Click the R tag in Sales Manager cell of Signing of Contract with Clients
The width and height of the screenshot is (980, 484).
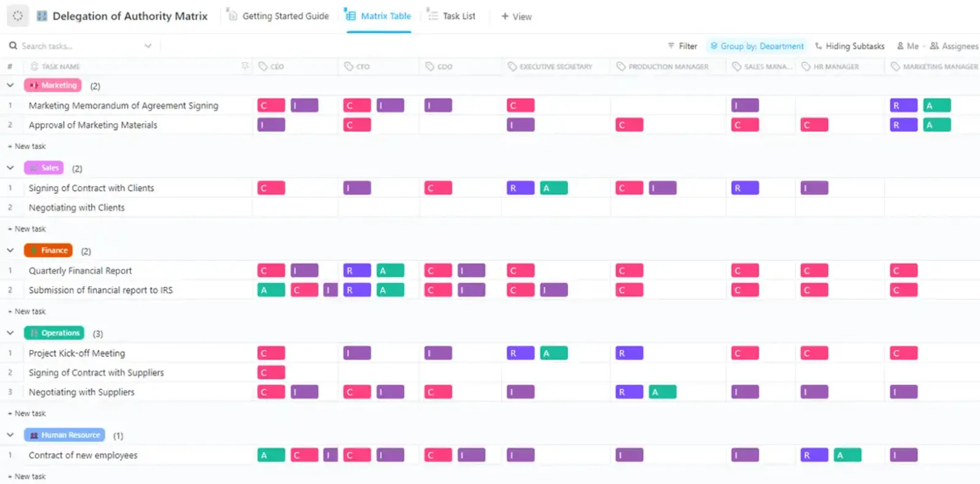tap(745, 188)
